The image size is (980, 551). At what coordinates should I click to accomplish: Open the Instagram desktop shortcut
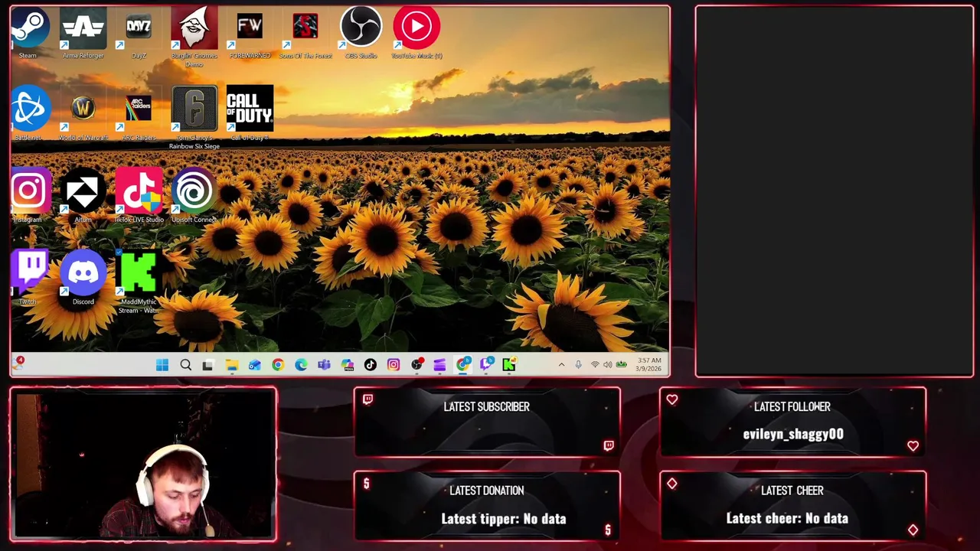click(x=28, y=195)
